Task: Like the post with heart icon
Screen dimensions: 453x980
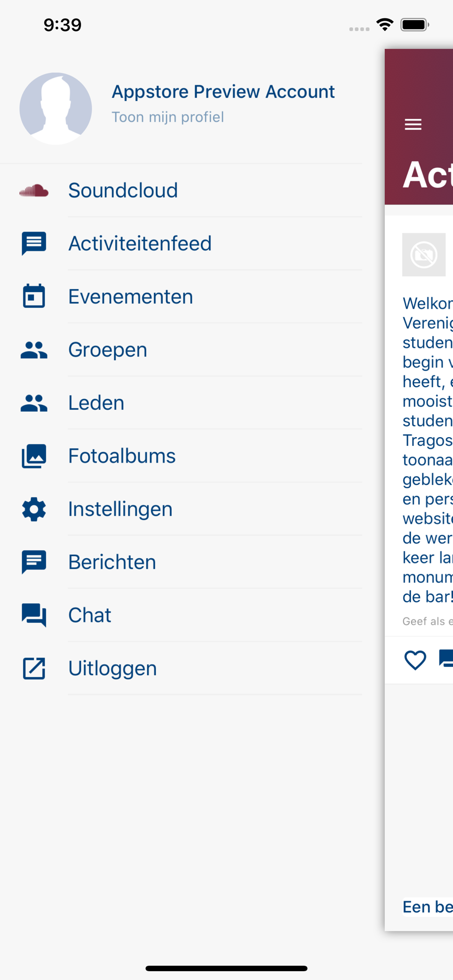Action: pyautogui.click(x=415, y=660)
